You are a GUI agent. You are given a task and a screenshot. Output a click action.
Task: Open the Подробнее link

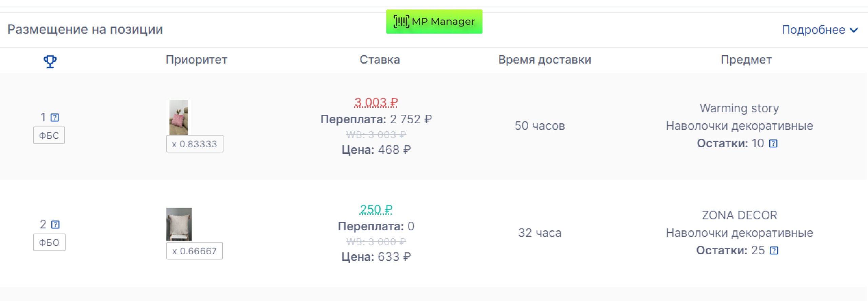click(813, 30)
